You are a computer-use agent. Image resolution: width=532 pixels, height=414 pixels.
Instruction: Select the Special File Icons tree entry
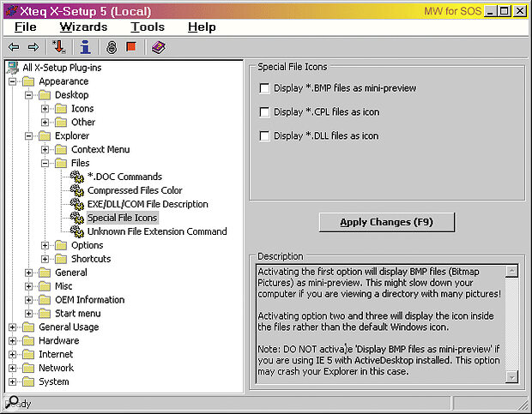pos(122,218)
